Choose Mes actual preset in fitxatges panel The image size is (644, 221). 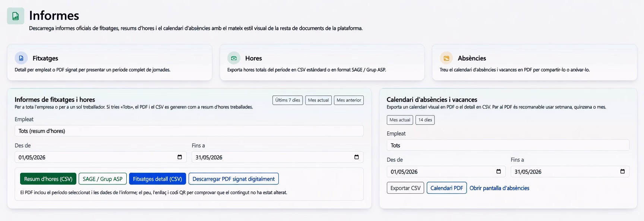pos(318,100)
